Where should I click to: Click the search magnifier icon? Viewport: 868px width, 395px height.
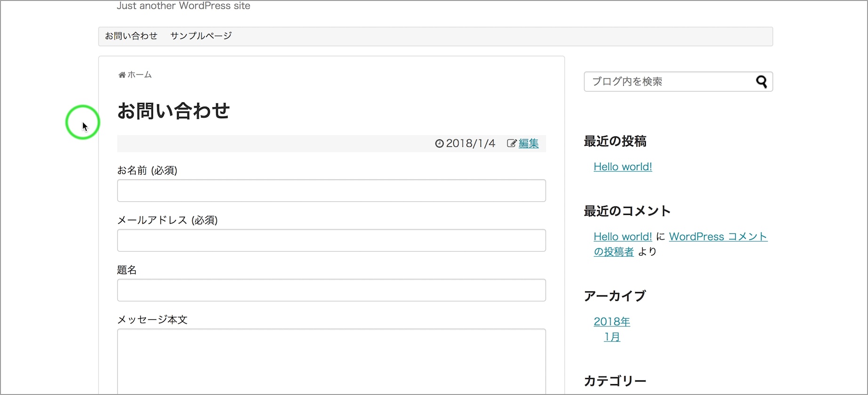(761, 82)
